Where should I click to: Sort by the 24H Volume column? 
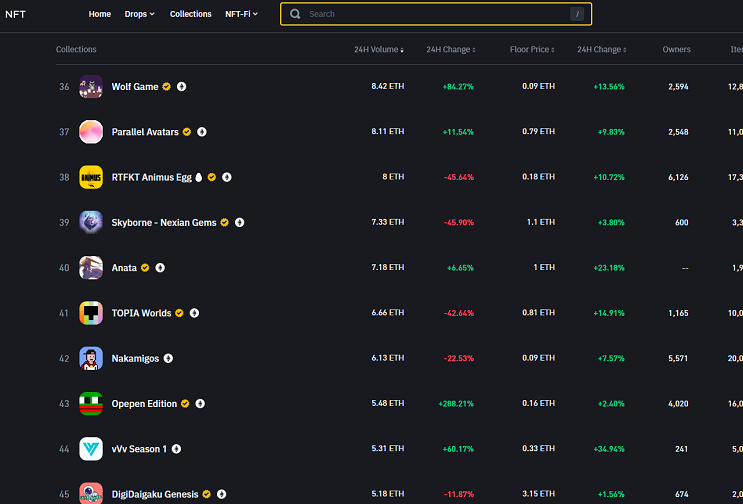pyautogui.click(x=379, y=49)
